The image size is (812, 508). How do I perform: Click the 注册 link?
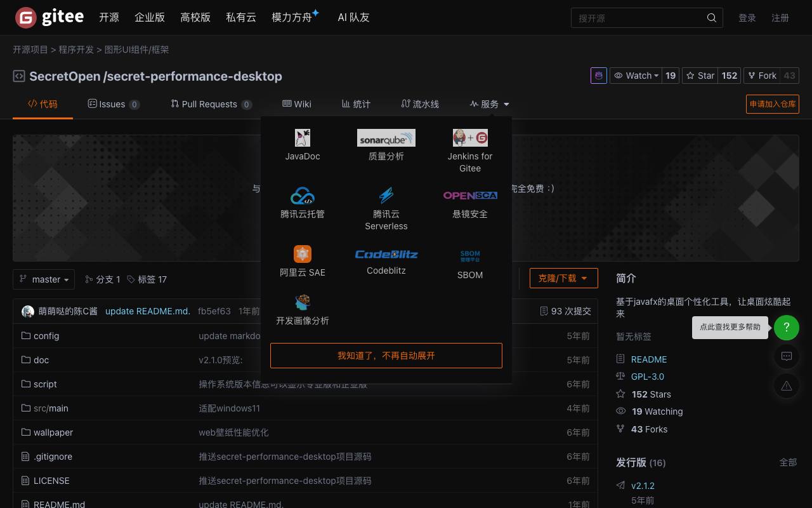point(780,18)
